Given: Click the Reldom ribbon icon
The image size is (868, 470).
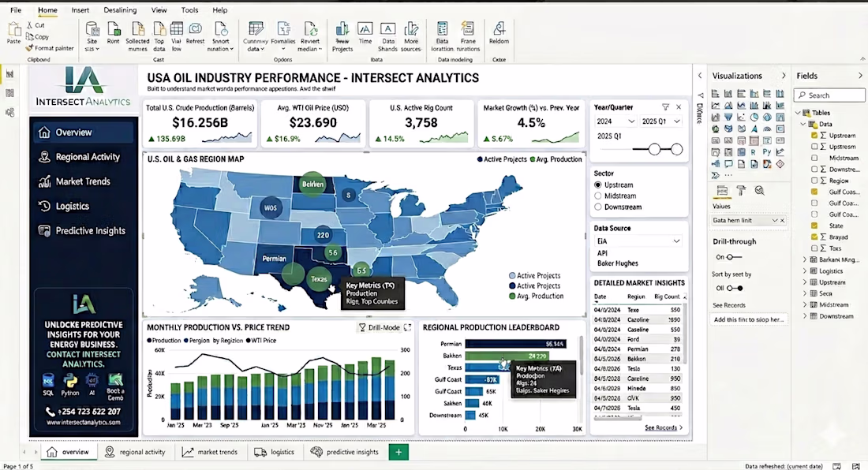Looking at the screenshot, I should 499,28.
